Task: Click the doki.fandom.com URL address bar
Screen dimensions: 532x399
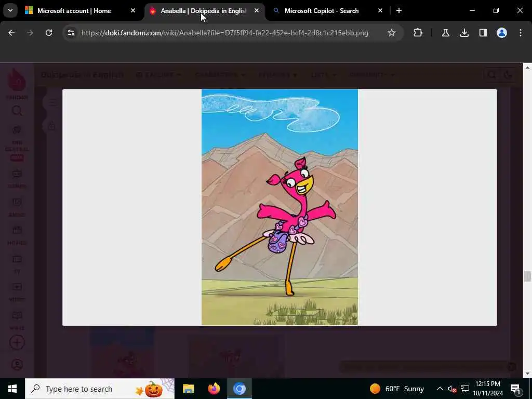Action: [224, 33]
